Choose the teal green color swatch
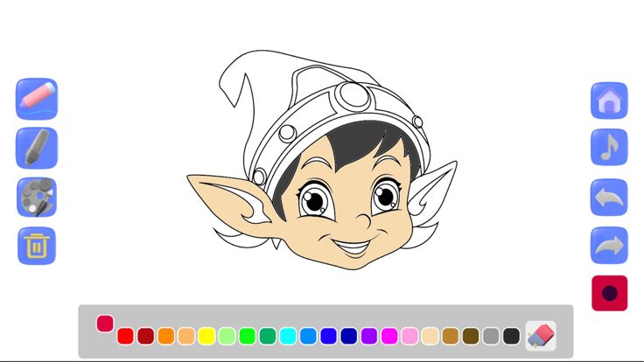This screenshot has width=644, height=362. pyautogui.click(x=268, y=336)
